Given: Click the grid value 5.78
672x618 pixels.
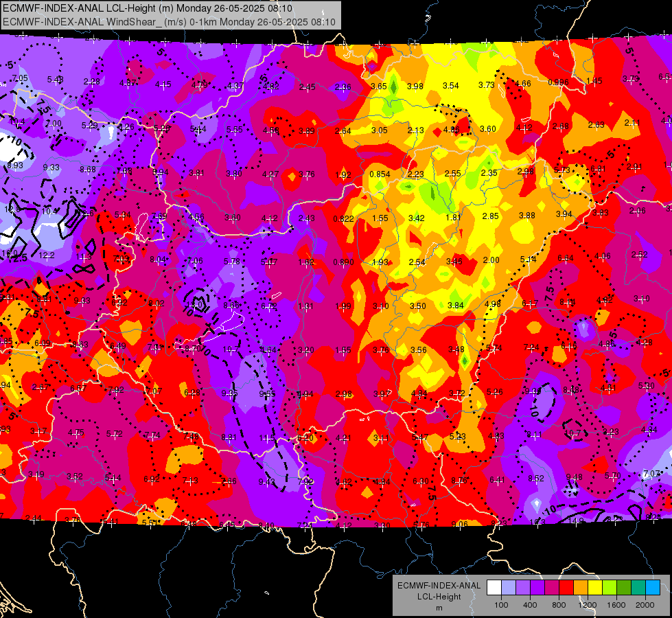Looking at the screenshot, I should (x=232, y=261).
